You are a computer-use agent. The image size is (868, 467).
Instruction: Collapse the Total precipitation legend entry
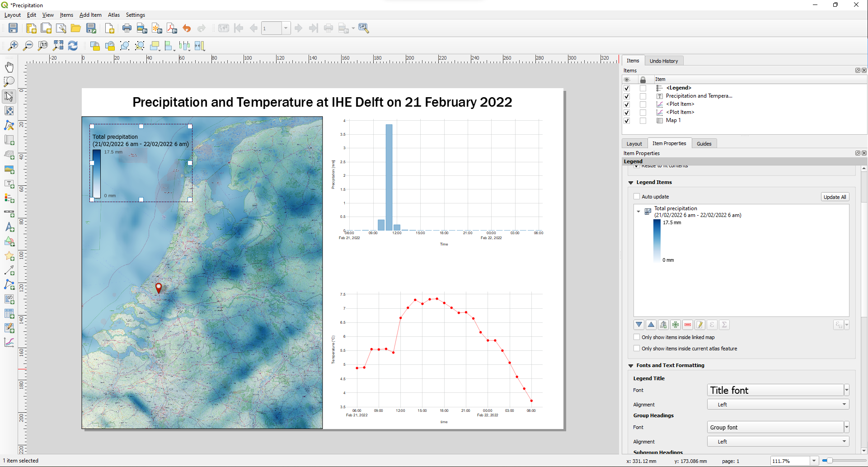tap(638, 212)
